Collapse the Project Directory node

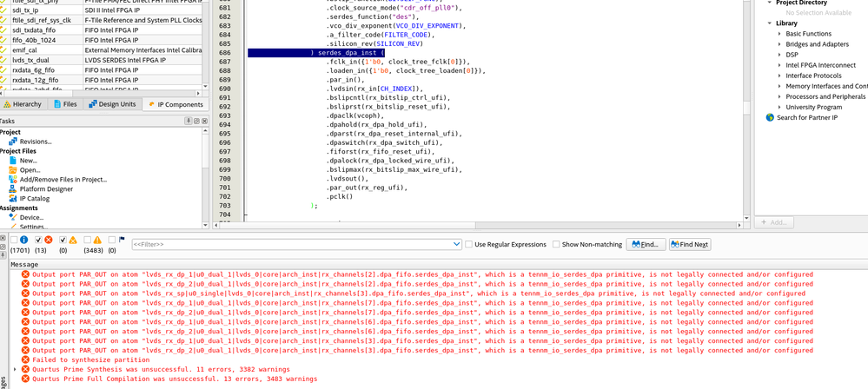pos(770,3)
